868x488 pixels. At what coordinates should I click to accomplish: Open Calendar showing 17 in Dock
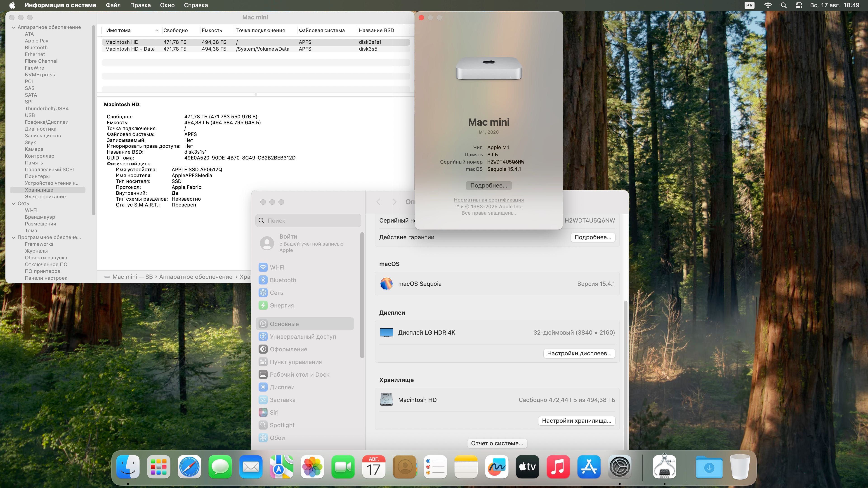pos(374,467)
